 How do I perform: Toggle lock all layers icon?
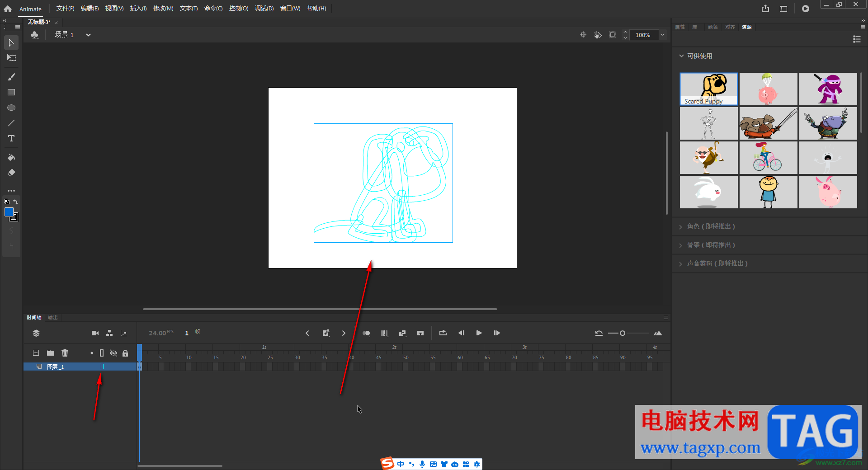coord(125,353)
